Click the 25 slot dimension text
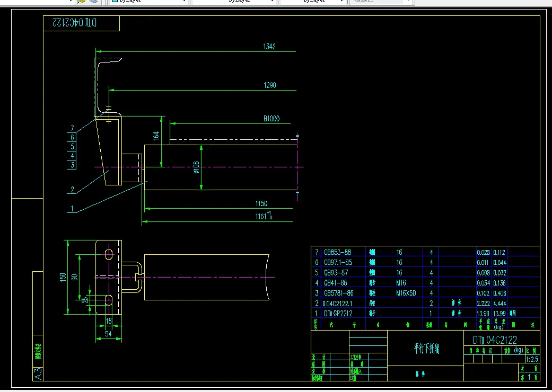Image resolution: width=552 pixels, height=392 pixels. tap(84, 300)
